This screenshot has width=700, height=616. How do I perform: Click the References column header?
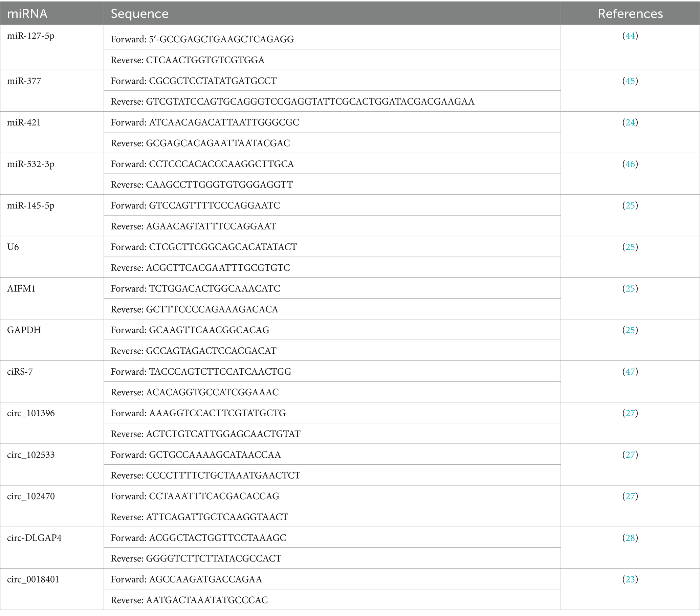[x=630, y=14]
